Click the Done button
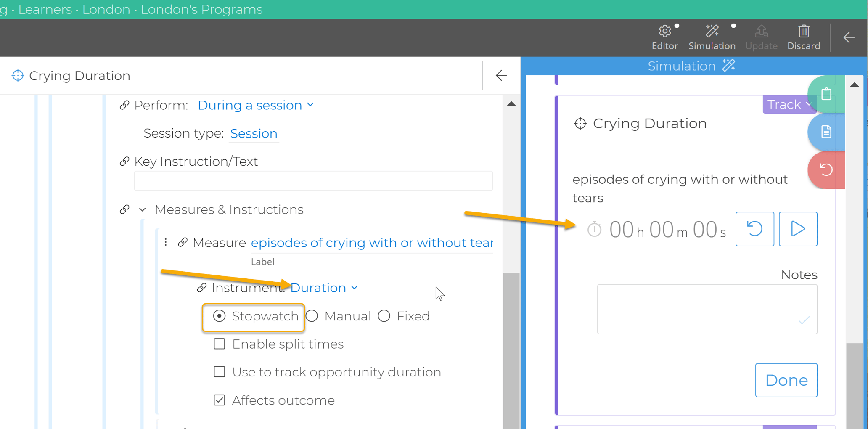868x429 pixels. point(786,380)
